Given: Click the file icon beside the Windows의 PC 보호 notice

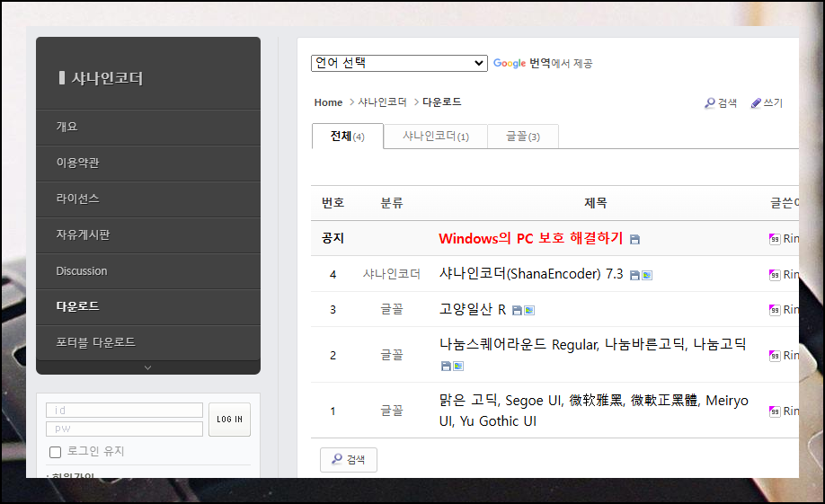Looking at the screenshot, I should click(635, 240).
